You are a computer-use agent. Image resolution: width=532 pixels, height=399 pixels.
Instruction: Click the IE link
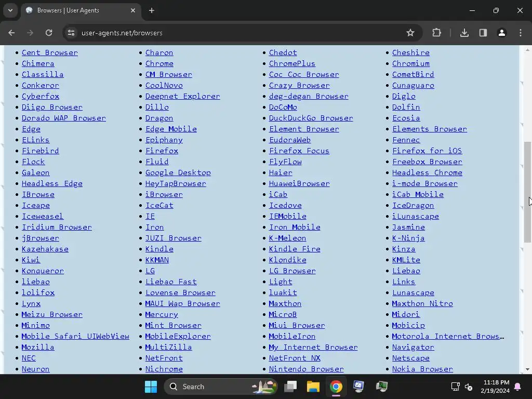pos(150,216)
